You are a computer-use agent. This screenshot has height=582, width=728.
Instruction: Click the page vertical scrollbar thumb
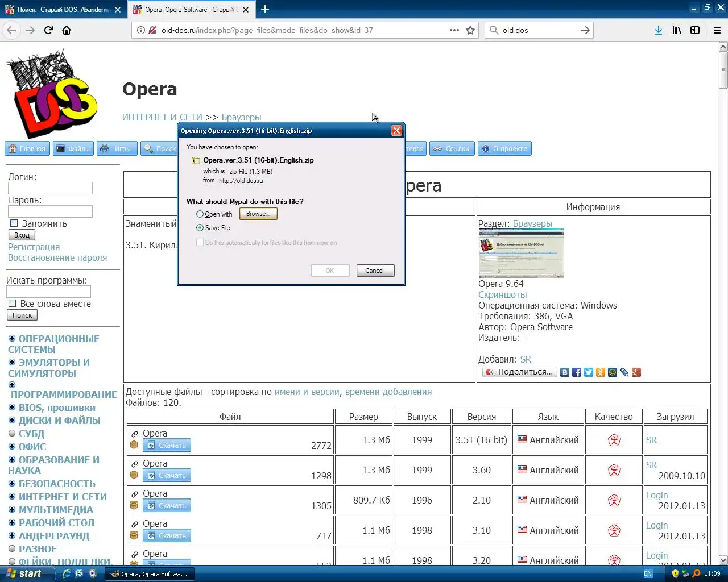[723, 71]
